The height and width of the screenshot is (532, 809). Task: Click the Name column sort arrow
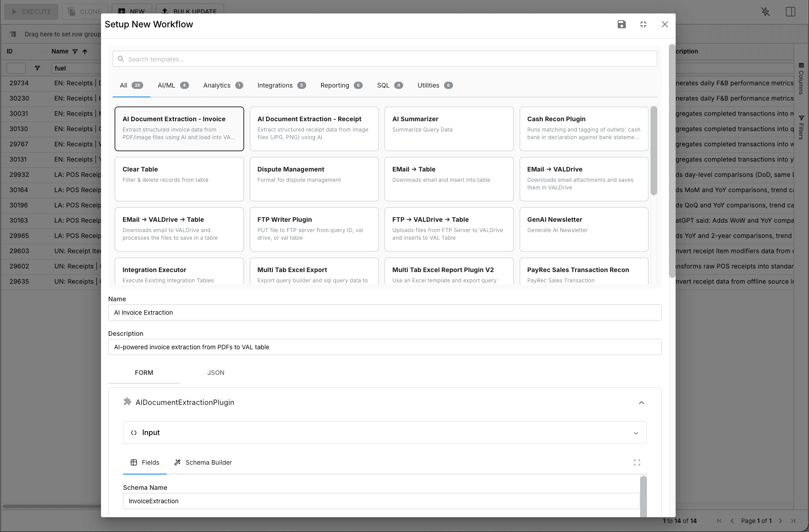point(85,52)
